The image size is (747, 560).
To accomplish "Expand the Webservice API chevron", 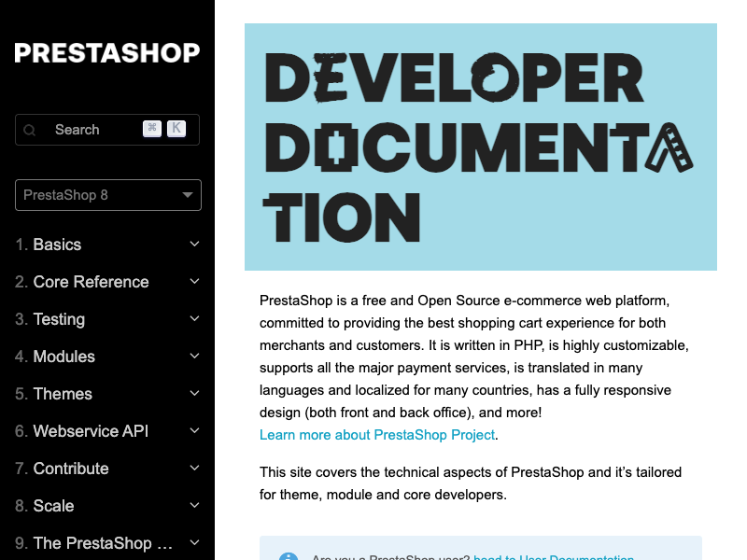I will tap(194, 430).
